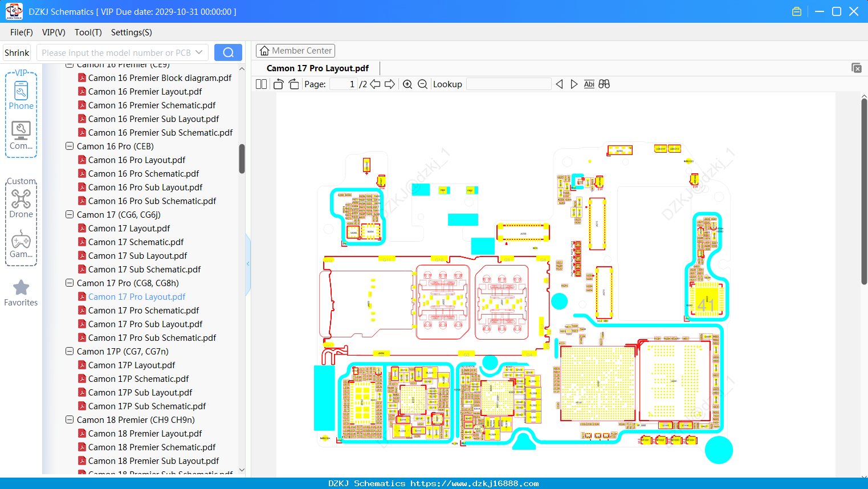The height and width of the screenshot is (489, 868).
Task: Open Camon 16 Premier Sub Schematic.pdf
Action: [160, 133]
